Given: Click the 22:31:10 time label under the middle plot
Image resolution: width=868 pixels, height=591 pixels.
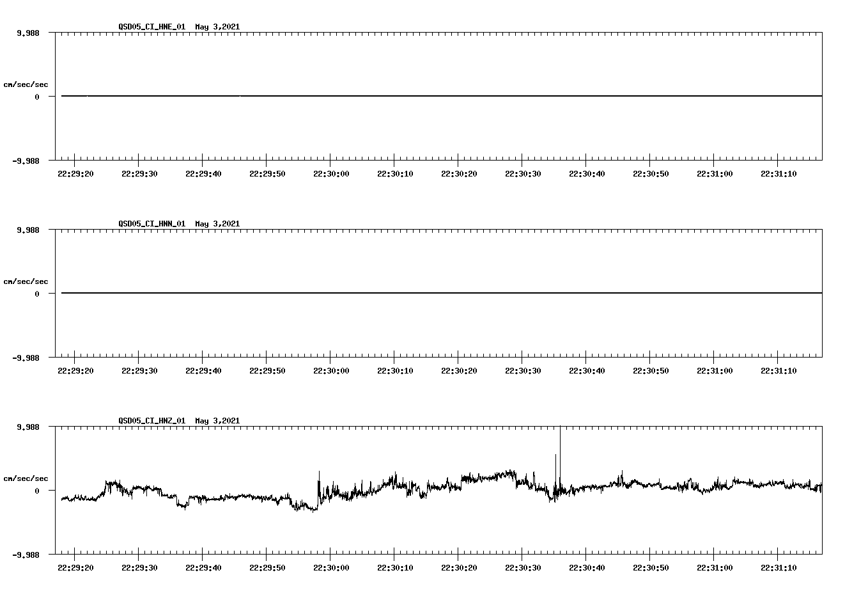Looking at the screenshot, I should 778,369.
